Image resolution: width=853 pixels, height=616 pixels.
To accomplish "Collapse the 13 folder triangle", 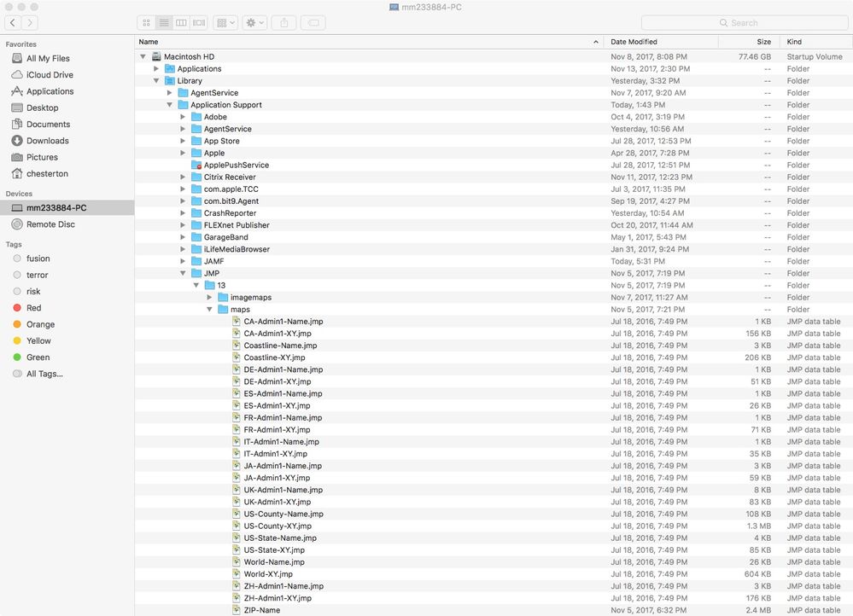I will (x=196, y=285).
